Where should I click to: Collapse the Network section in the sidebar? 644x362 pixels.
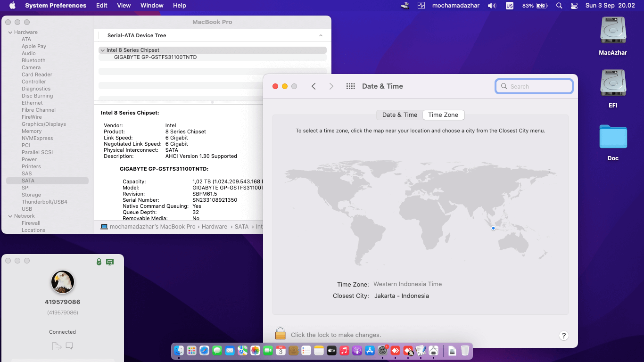point(10,216)
